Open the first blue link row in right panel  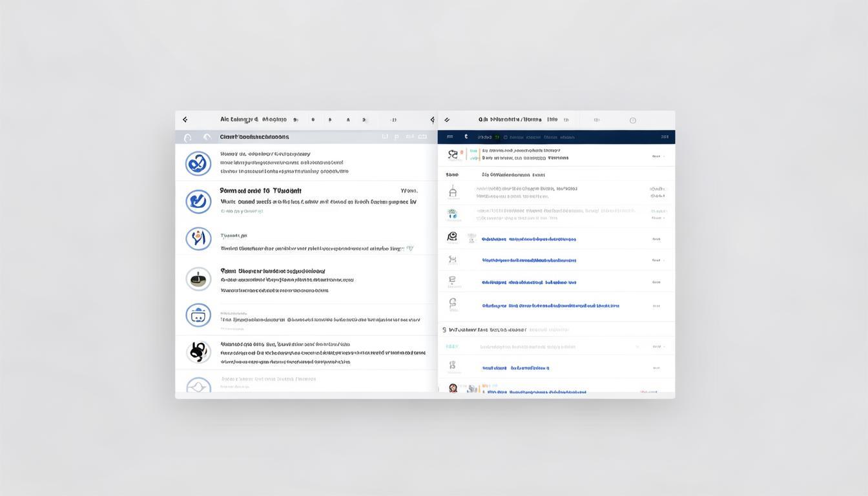[556, 239]
